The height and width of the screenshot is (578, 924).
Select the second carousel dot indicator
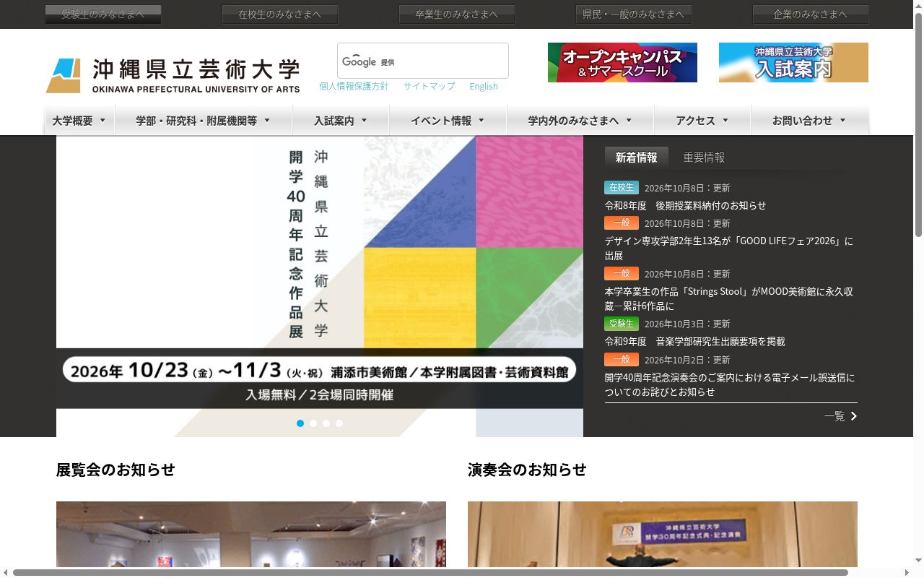tap(313, 423)
